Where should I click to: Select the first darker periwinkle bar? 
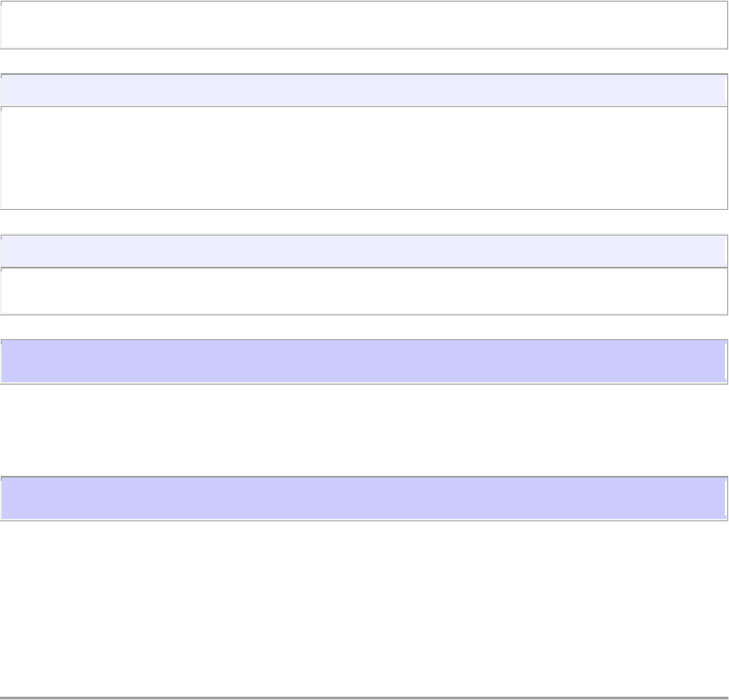(363, 362)
